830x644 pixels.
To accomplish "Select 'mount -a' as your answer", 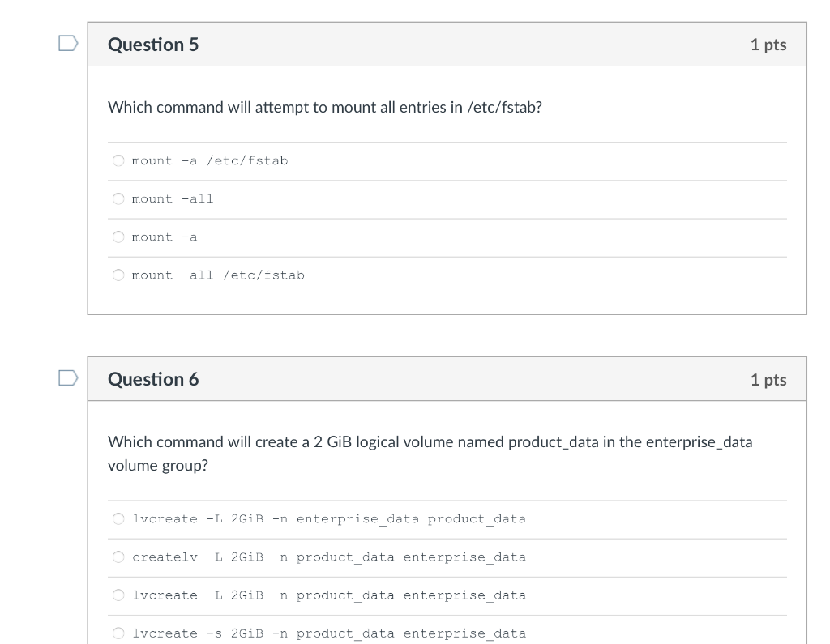I will pos(118,237).
